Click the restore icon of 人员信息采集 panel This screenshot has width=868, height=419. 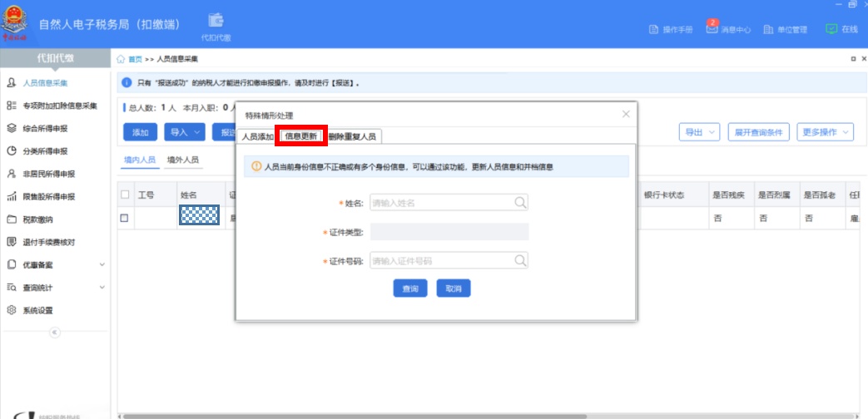click(x=854, y=58)
